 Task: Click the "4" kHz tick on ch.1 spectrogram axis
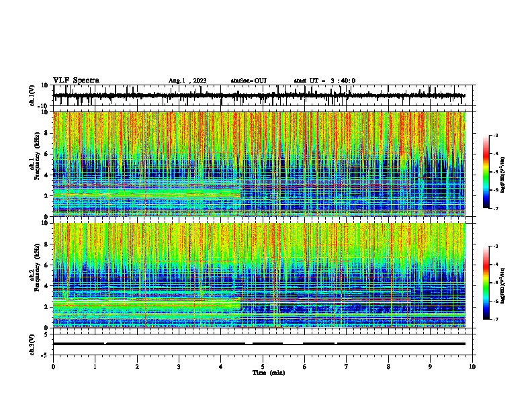coord(46,175)
